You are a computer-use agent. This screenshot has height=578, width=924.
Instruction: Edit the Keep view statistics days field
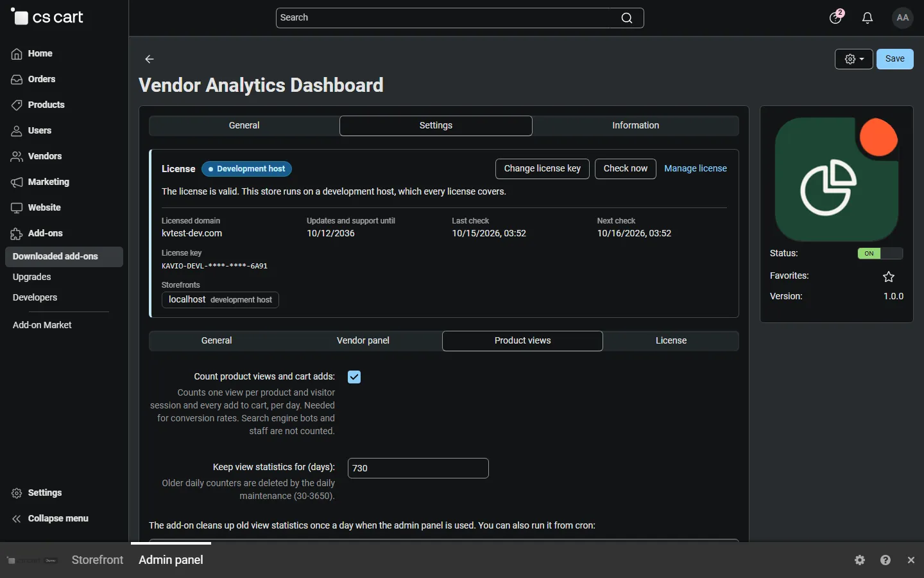tap(418, 468)
